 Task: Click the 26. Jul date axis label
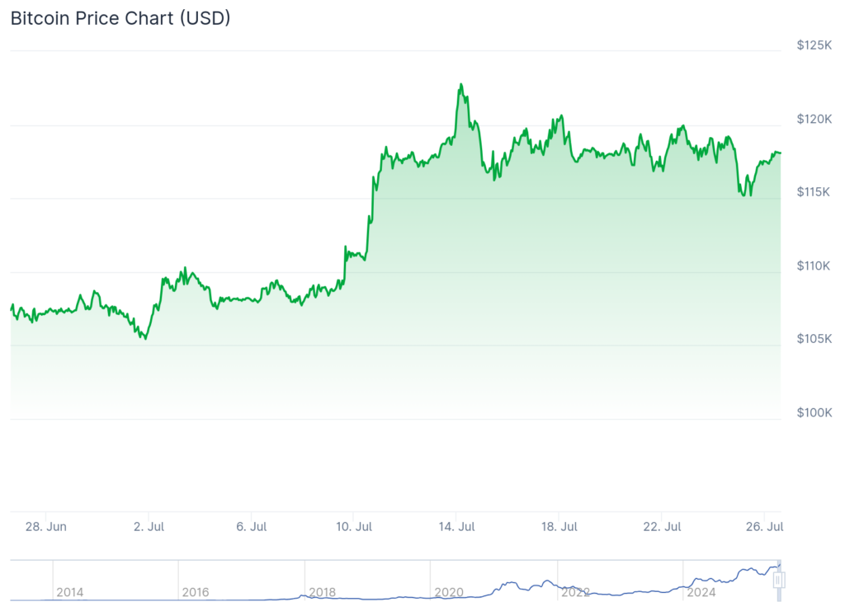coord(764,526)
